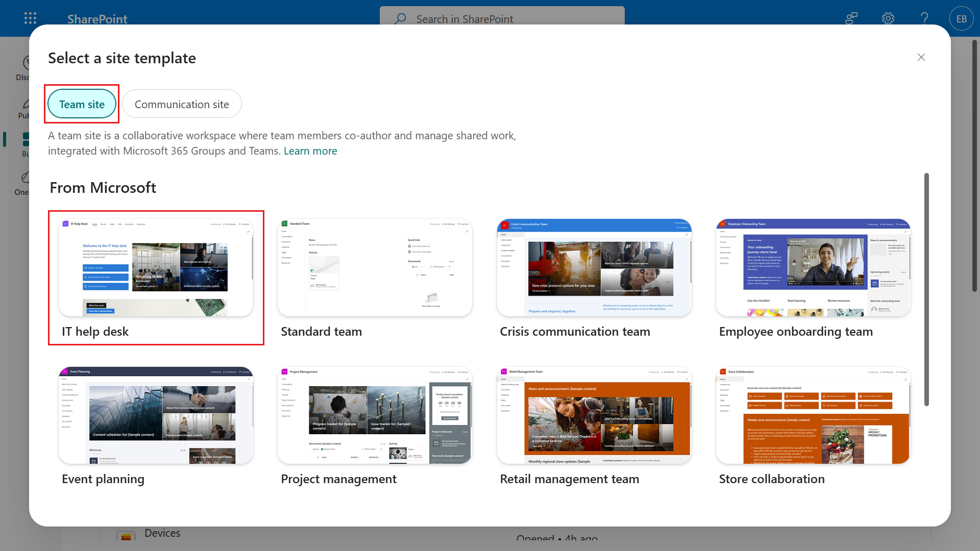980x551 pixels.
Task: Click the From Microsoft heading
Action: pos(103,188)
